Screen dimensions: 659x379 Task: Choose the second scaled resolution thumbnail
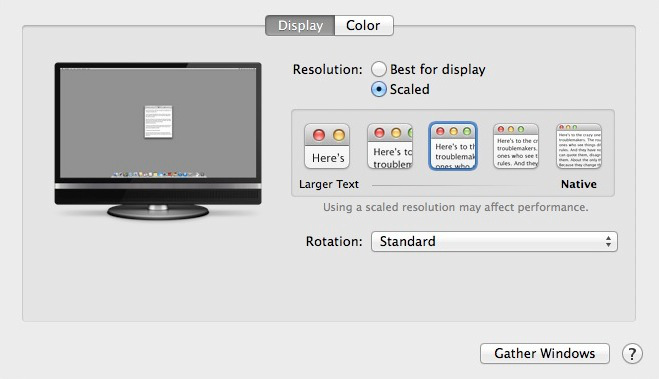(x=390, y=146)
